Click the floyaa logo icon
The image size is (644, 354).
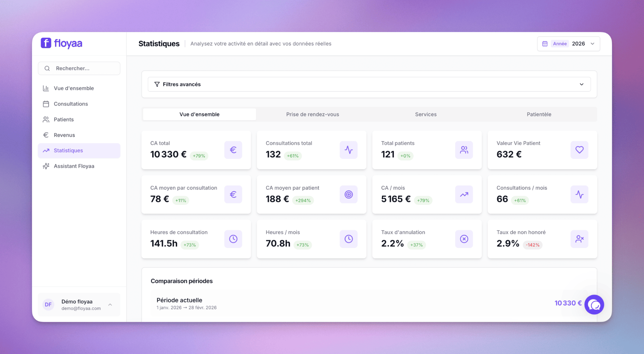click(46, 43)
